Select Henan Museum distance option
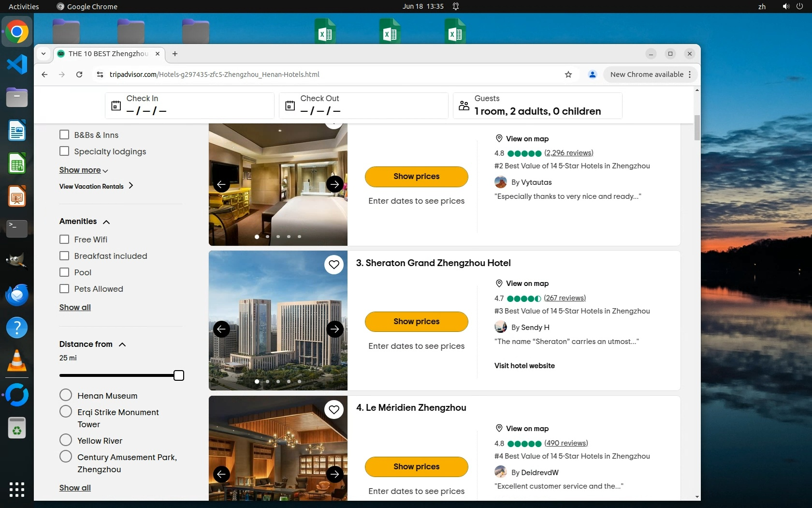 66,395
